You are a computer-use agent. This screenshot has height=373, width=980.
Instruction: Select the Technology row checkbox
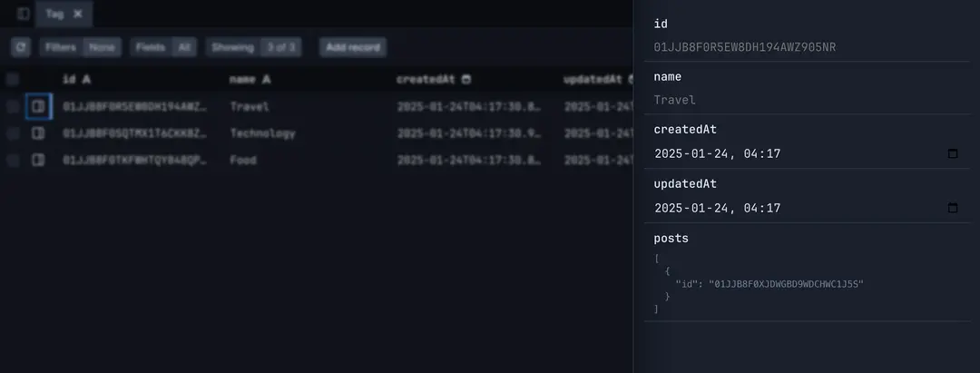(x=13, y=133)
